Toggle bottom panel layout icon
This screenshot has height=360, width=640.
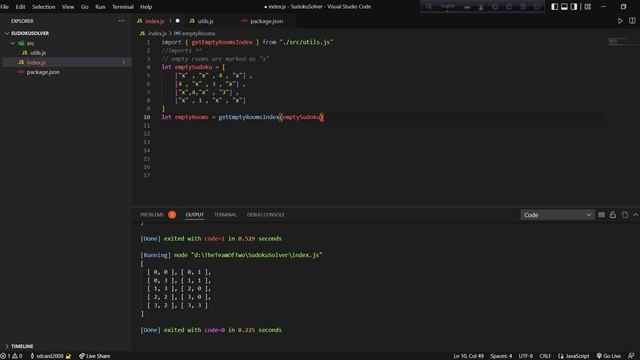(x=564, y=7)
